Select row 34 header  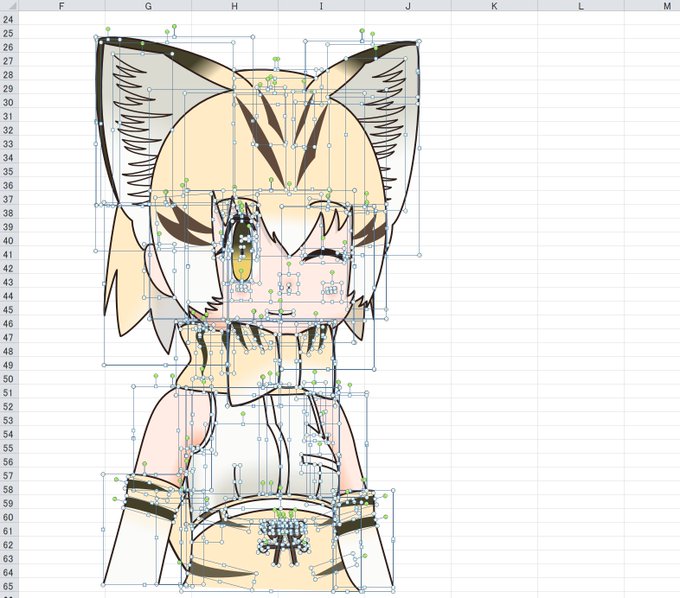pyautogui.click(x=9, y=158)
